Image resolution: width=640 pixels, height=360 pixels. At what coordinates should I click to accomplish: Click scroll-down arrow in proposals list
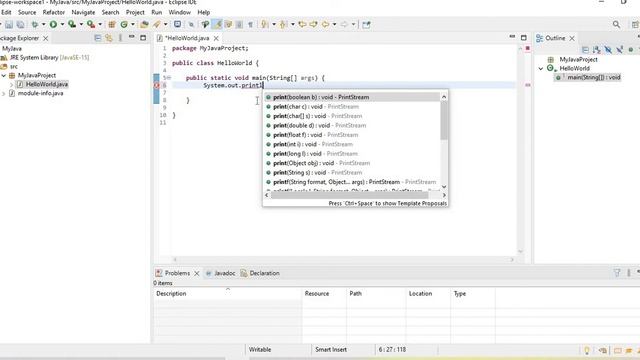tap(444, 187)
